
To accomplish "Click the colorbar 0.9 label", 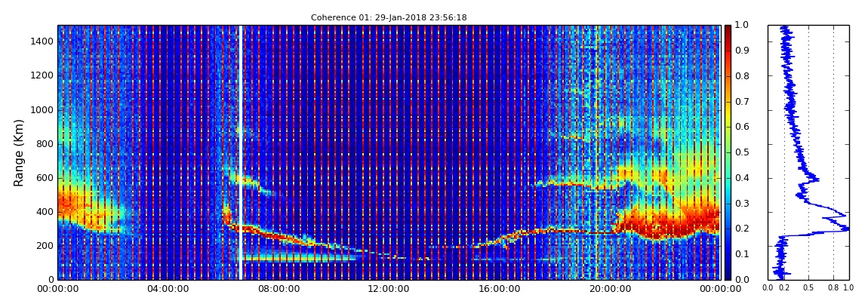I will coord(740,51).
